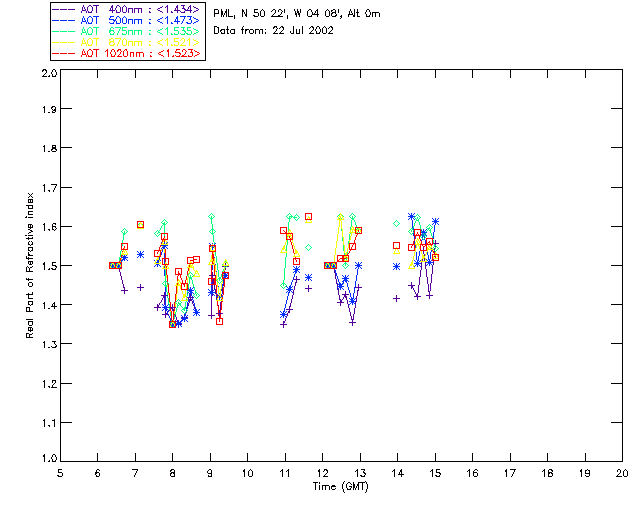The height and width of the screenshot is (512, 640).
Task: Click the 2.0 y-axis tick label
Action: point(49,73)
